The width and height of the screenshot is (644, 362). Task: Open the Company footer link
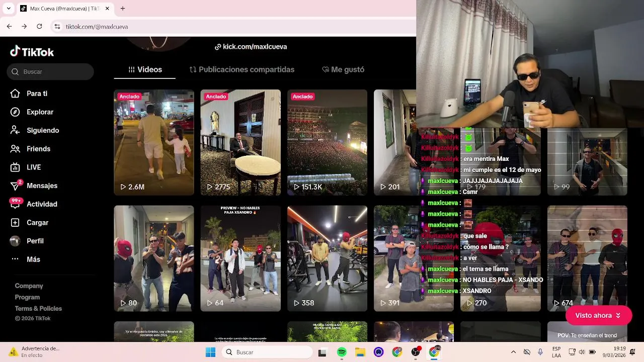[x=29, y=286]
